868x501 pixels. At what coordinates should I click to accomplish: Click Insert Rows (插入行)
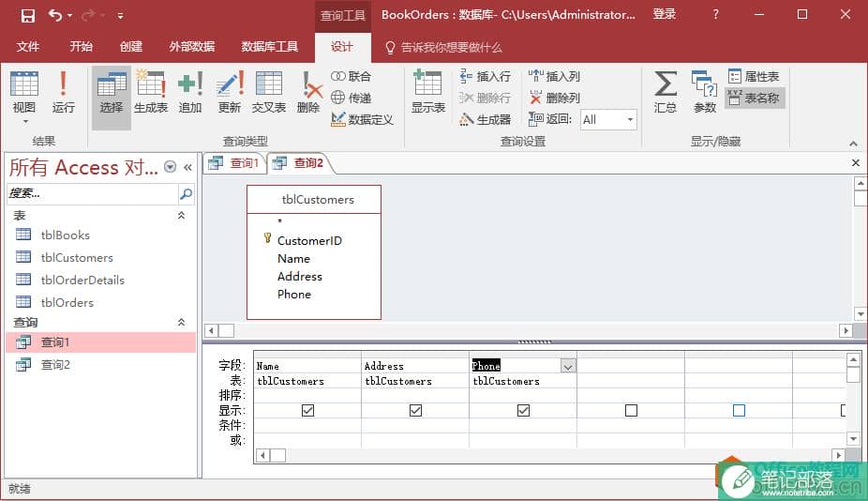485,77
